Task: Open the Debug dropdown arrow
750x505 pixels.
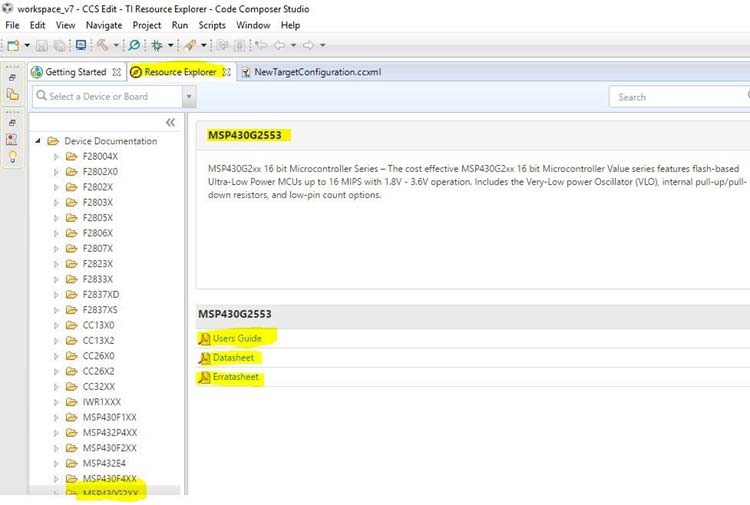Action: click(170, 45)
